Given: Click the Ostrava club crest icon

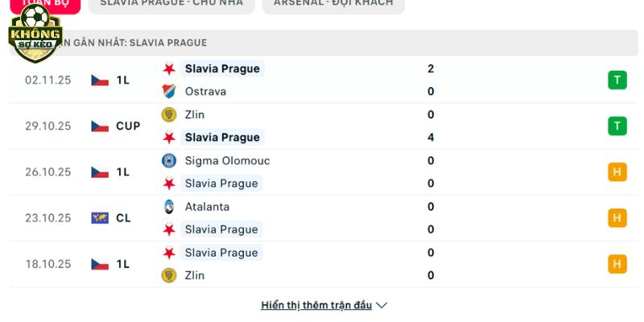Looking at the screenshot, I should (x=169, y=91).
